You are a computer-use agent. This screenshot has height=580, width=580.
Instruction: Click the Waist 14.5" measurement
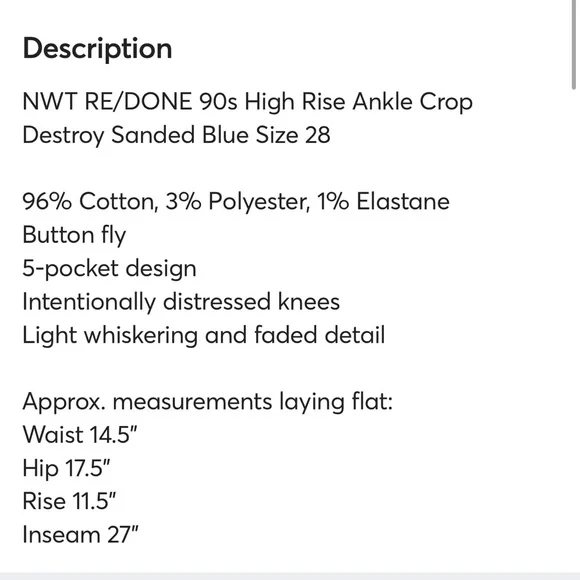click(x=80, y=435)
